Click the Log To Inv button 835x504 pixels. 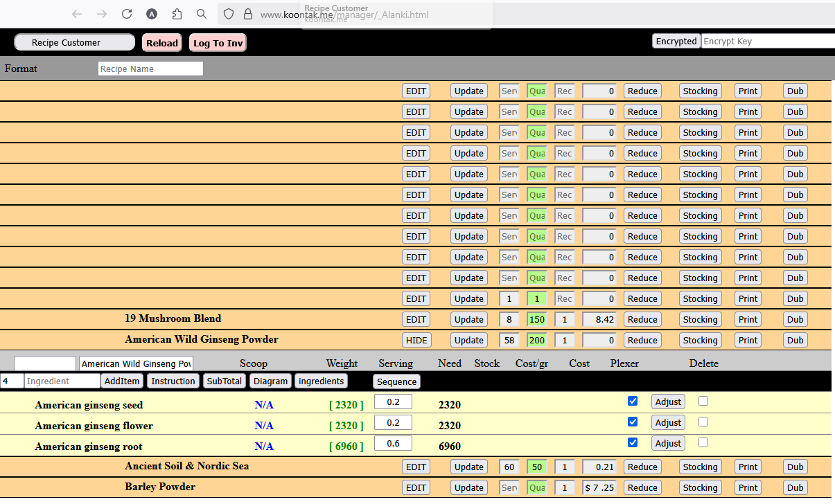click(218, 43)
